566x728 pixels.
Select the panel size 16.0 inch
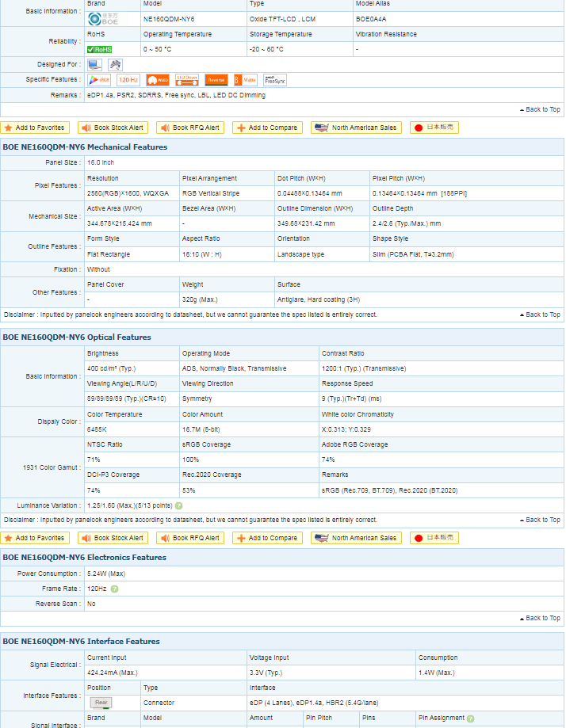tap(101, 163)
